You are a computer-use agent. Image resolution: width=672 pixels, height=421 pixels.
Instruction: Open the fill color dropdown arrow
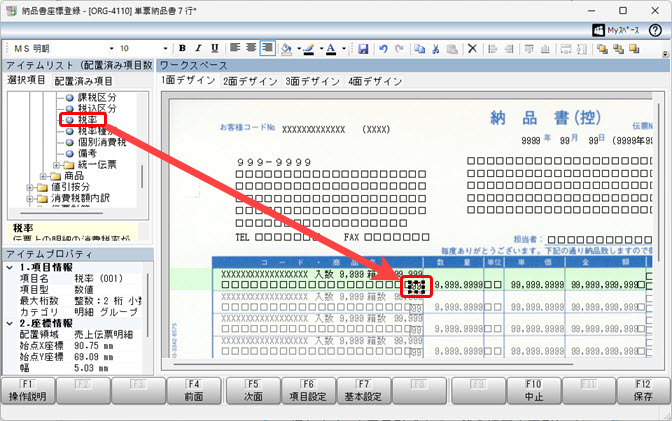point(299,48)
